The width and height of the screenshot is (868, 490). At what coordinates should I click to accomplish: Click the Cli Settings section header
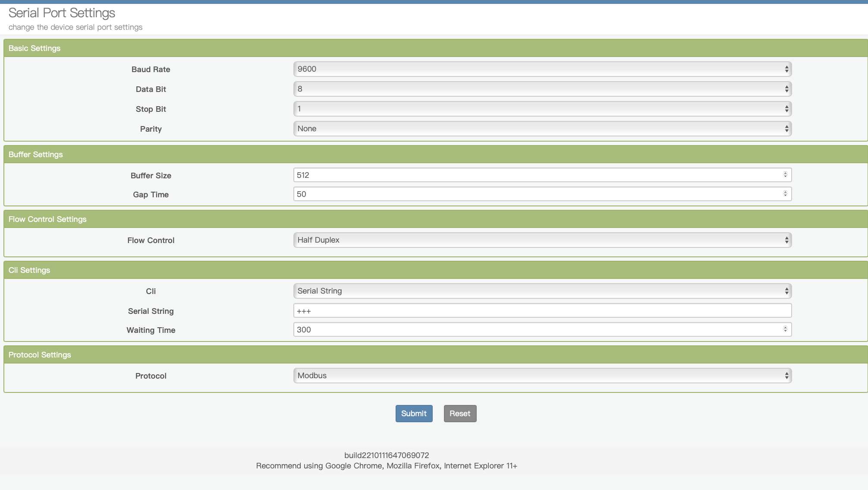tap(29, 270)
